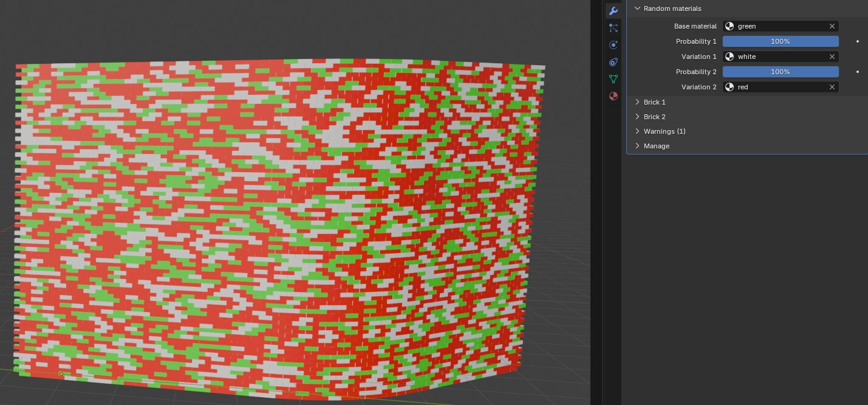Open the Modifiers wrench properties tab
The width and height of the screenshot is (868, 405).
[x=613, y=11]
